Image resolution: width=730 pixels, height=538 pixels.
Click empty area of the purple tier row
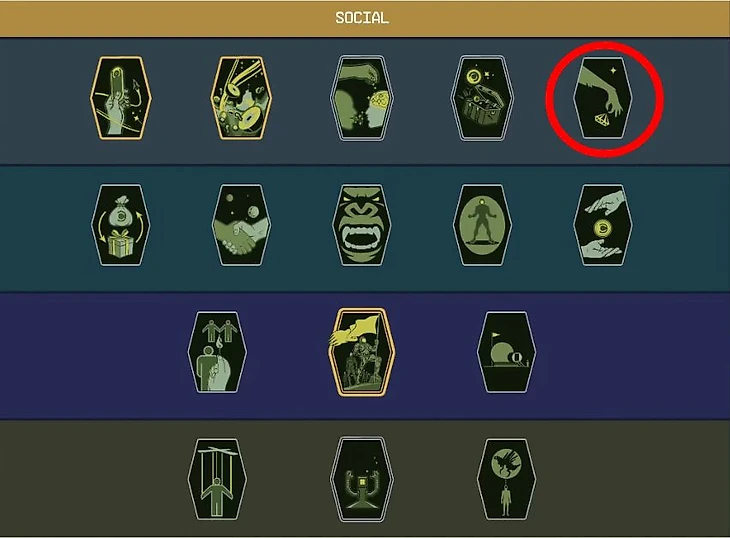(x=93, y=355)
